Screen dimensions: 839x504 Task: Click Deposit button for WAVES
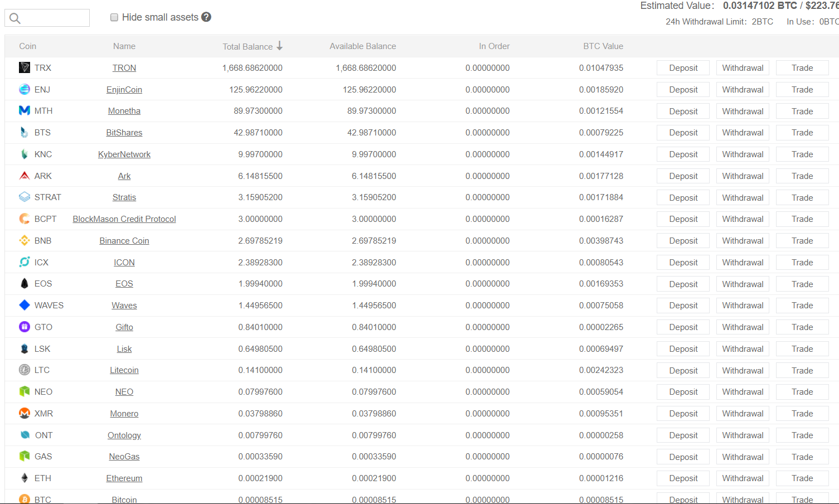click(683, 306)
